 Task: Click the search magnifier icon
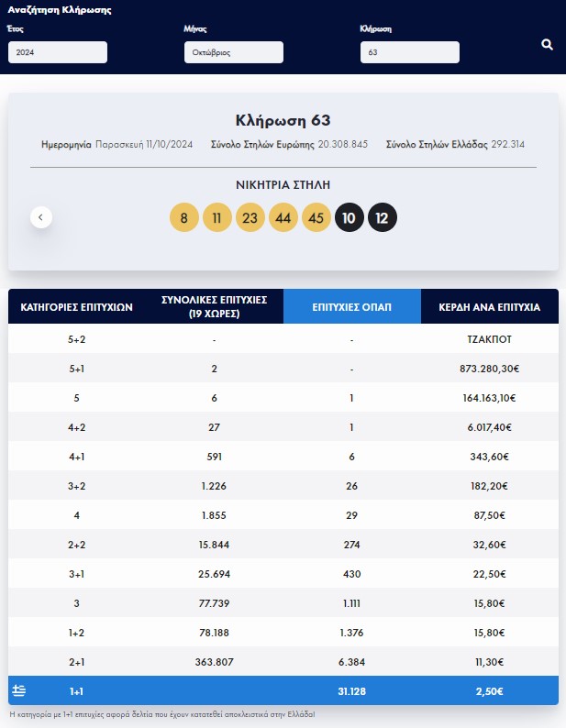click(547, 45)
